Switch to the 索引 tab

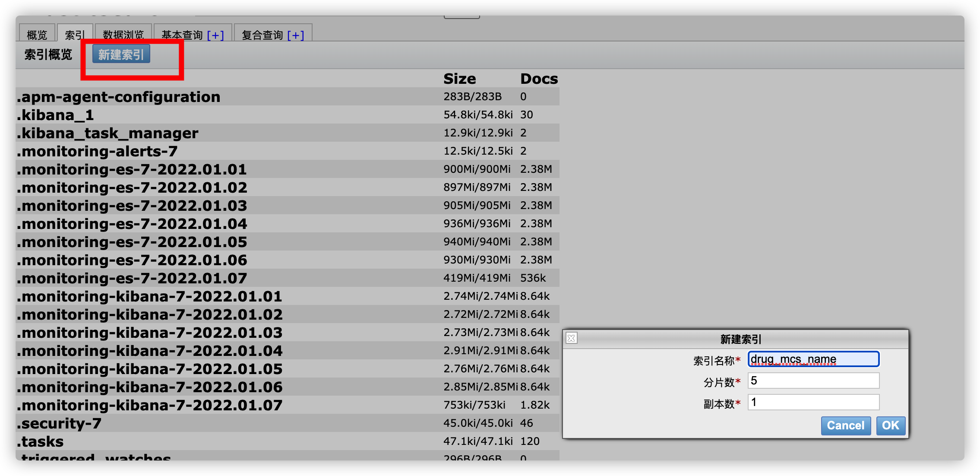click(x=75, y=35)
